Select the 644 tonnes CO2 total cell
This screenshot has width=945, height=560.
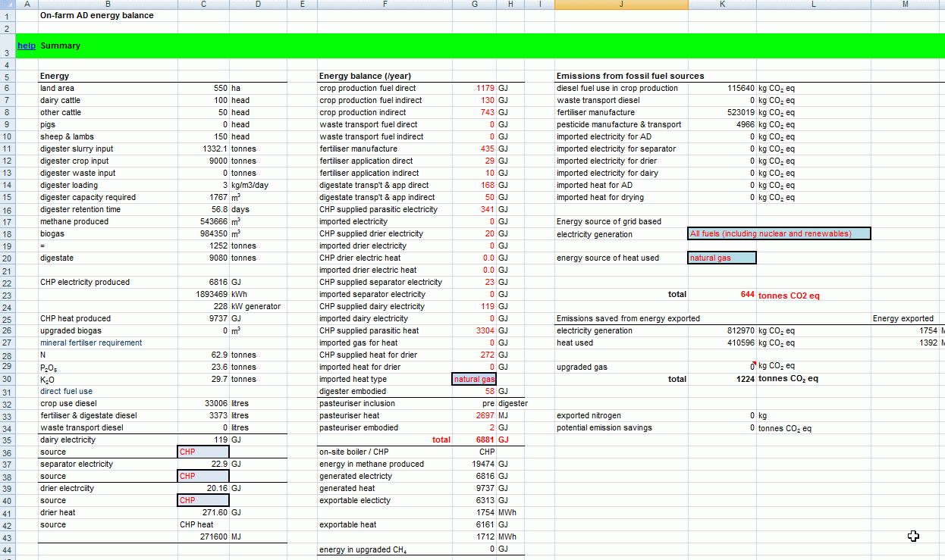pyautogui.click(x=722, y=294)
